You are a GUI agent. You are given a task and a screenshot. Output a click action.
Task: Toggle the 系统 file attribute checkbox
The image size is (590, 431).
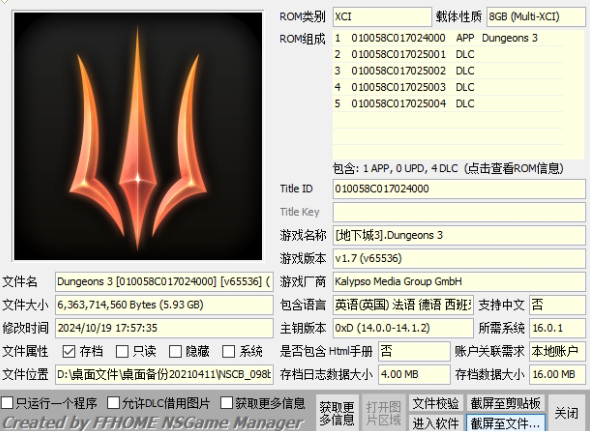point(228,351)
